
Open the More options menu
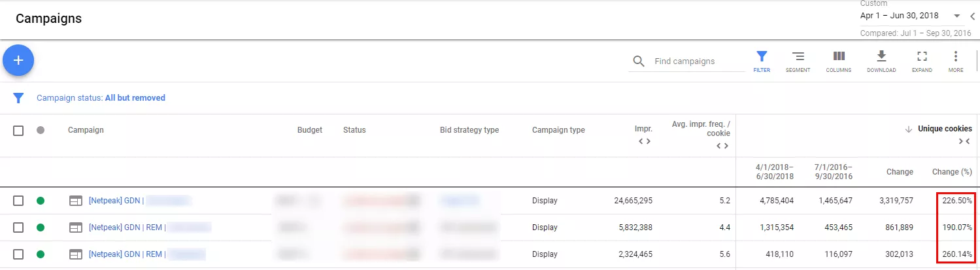tap(956, 61)
